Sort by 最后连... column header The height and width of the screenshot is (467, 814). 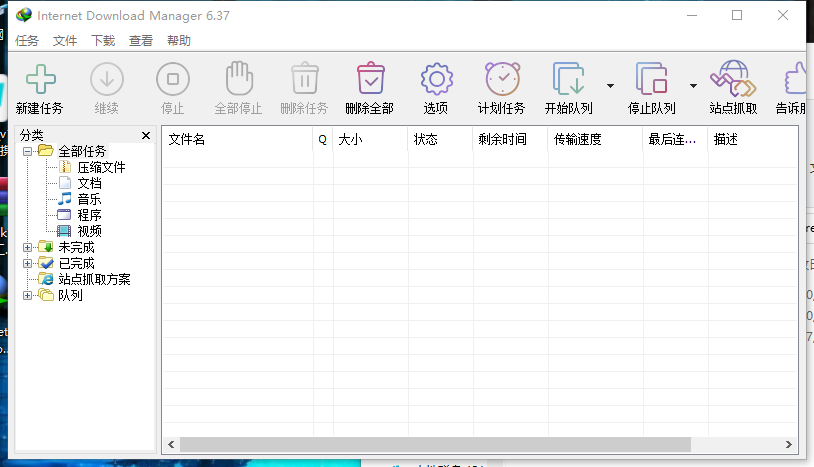[675, 139]
